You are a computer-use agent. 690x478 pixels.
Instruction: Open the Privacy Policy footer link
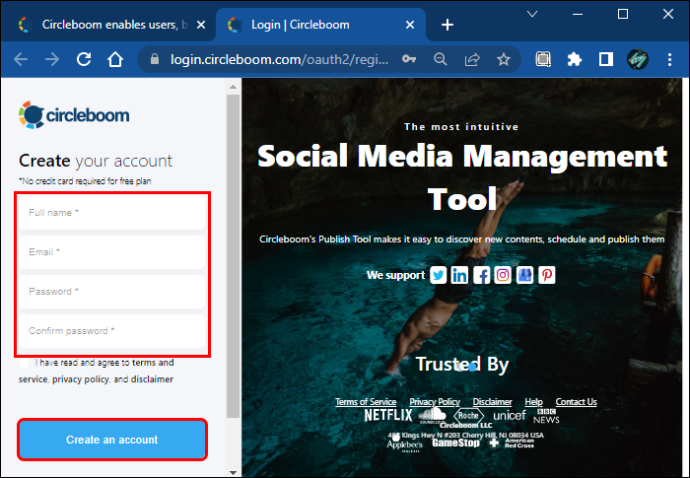pyautogui.click(x=434, y=402)
